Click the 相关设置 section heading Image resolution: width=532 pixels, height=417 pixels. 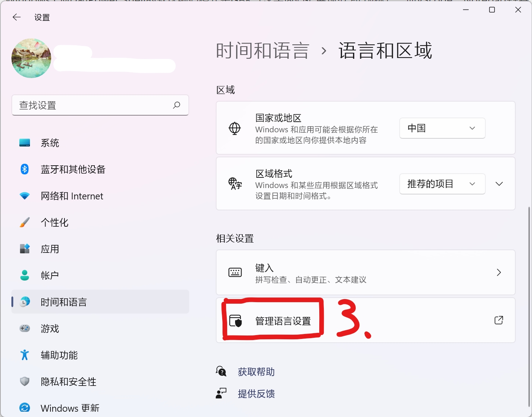(235, 238)
